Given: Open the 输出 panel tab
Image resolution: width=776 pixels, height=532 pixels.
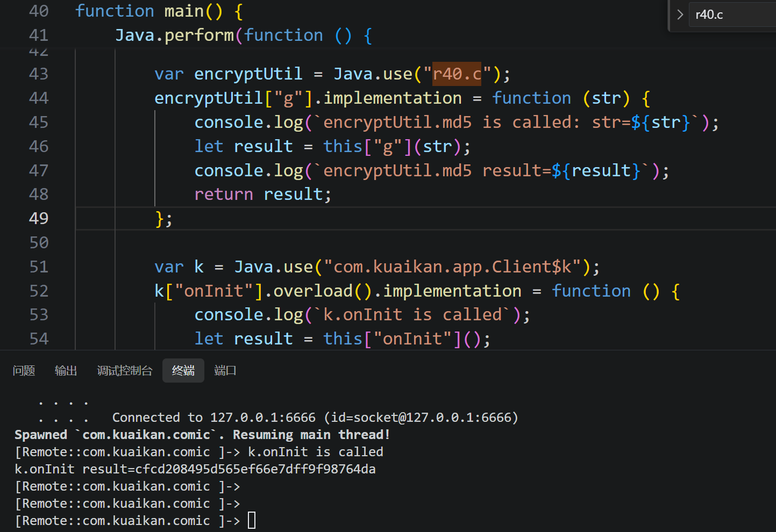Looking at the screenshot, I should coord(66,371).
